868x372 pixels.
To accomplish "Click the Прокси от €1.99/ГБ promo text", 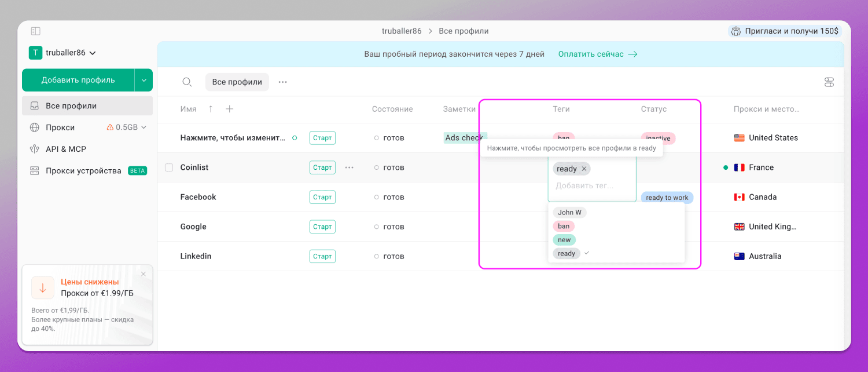I will coord(97,293).
